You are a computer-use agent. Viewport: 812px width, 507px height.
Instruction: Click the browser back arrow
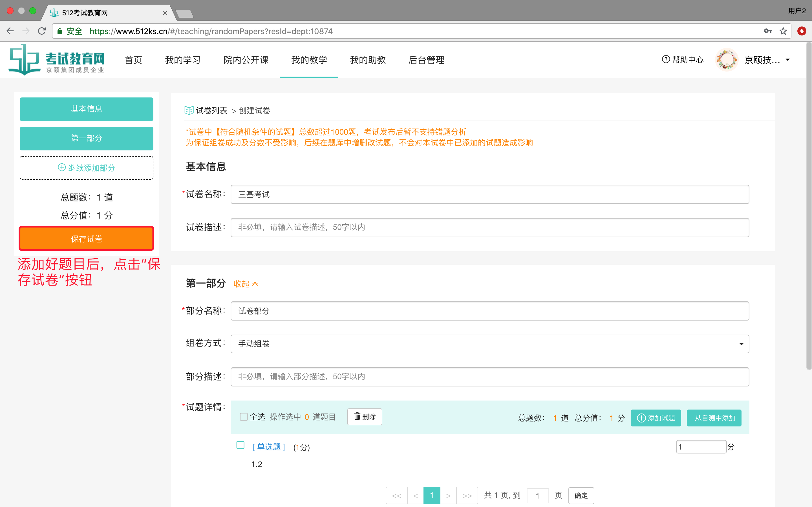click(10, 31)
